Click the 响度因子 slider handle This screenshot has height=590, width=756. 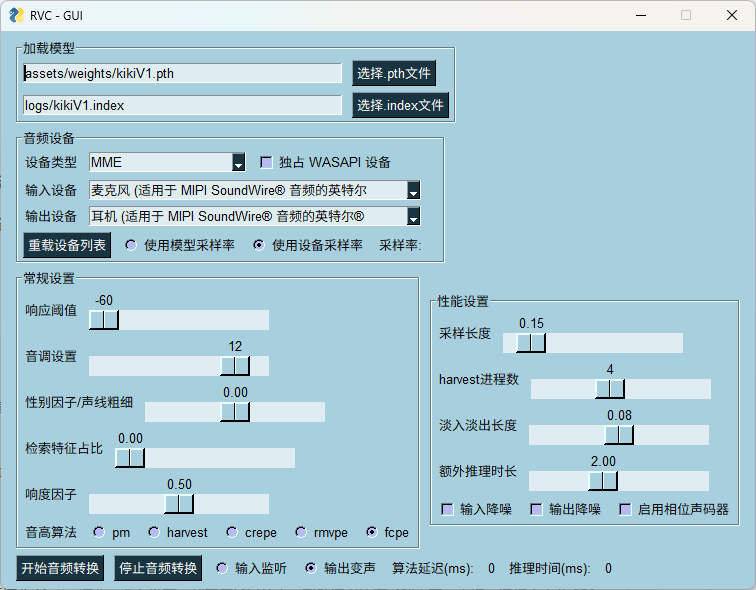coord(179,504)
